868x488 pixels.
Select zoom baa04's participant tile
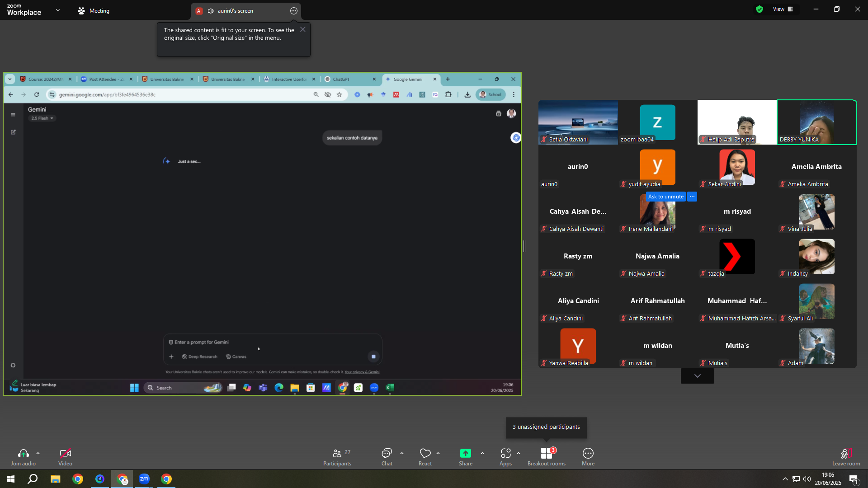point(657,122)
